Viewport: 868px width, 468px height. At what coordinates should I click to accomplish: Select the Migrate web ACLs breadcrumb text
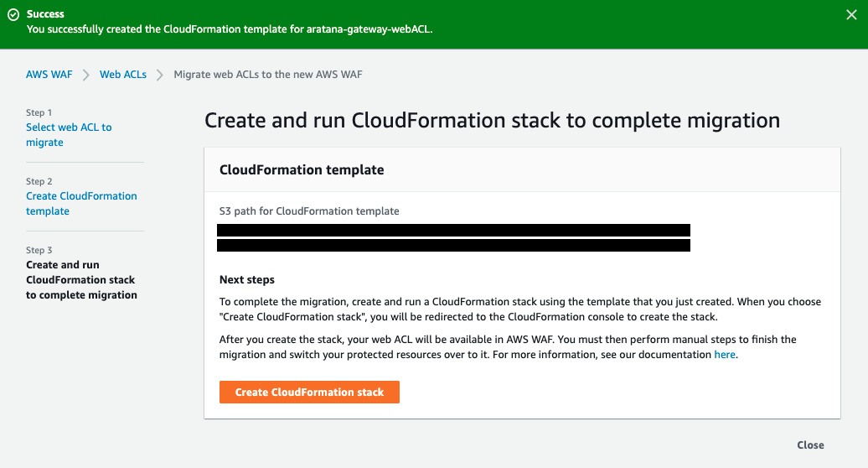pyautogui.click(x=267, y=75)
